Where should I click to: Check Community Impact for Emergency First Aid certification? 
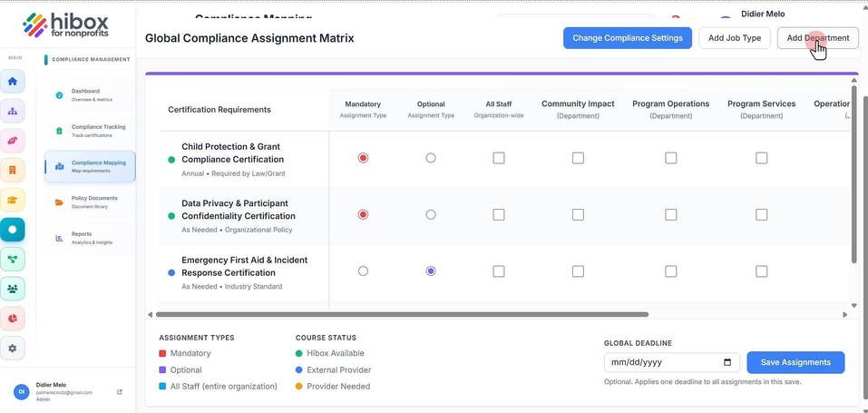pos(578,271)
